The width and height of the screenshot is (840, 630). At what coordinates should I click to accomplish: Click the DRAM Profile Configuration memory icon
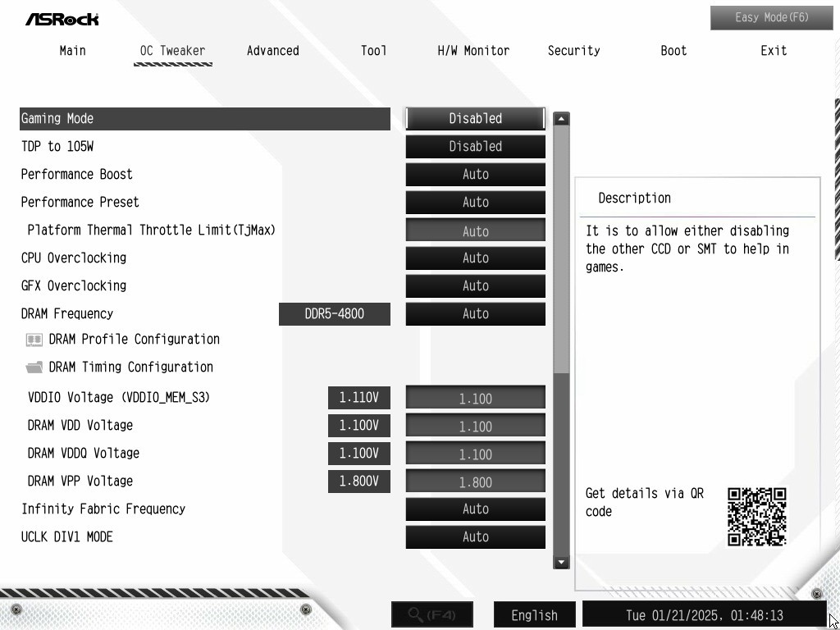tap(34, 340)
